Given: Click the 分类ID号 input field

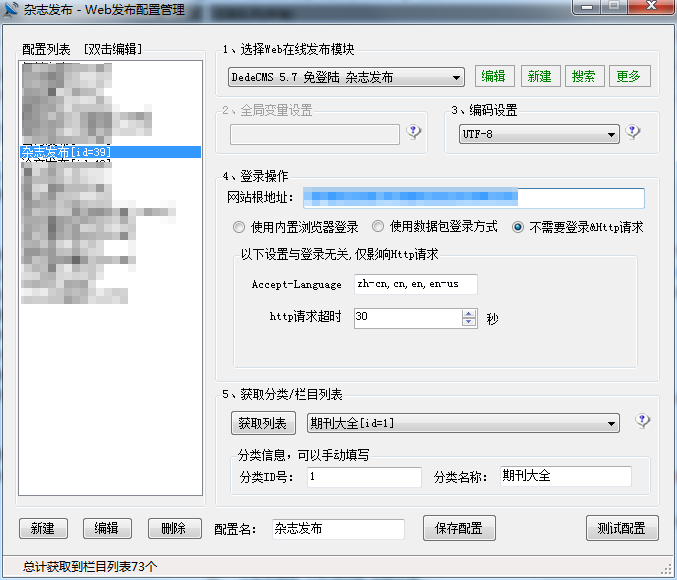Looking at the screenshot, I should [x=364, y=477].
